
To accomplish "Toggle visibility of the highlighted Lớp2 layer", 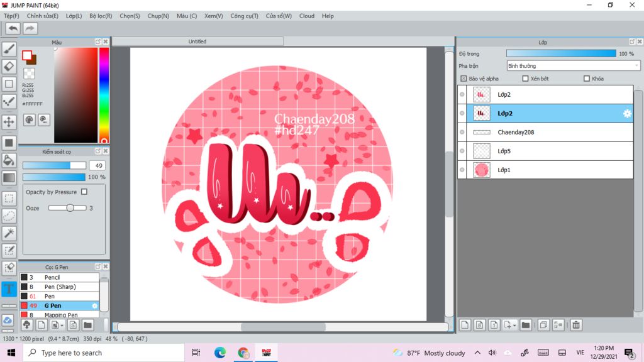I will 462,113.
